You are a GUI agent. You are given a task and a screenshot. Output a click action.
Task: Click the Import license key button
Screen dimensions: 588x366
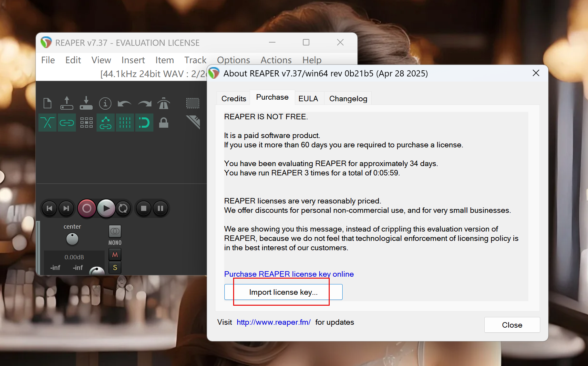click(x=283, y=292)
